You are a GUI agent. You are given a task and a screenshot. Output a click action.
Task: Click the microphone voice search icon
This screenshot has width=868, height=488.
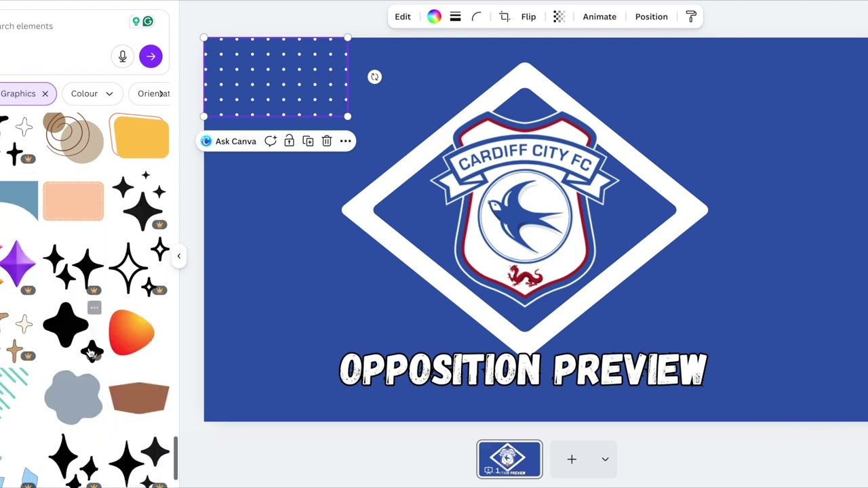click(123, 56)
